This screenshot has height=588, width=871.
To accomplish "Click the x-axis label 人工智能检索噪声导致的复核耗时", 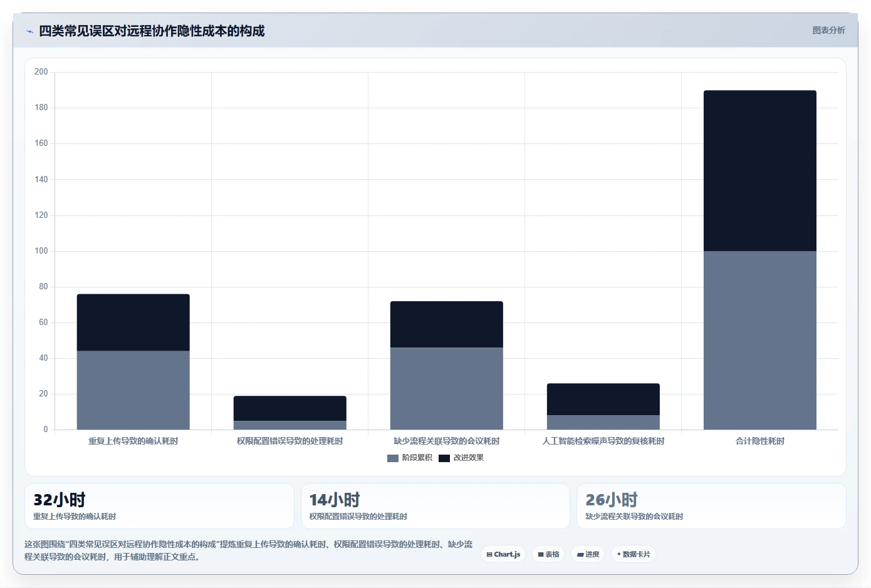I will point(603,441).
